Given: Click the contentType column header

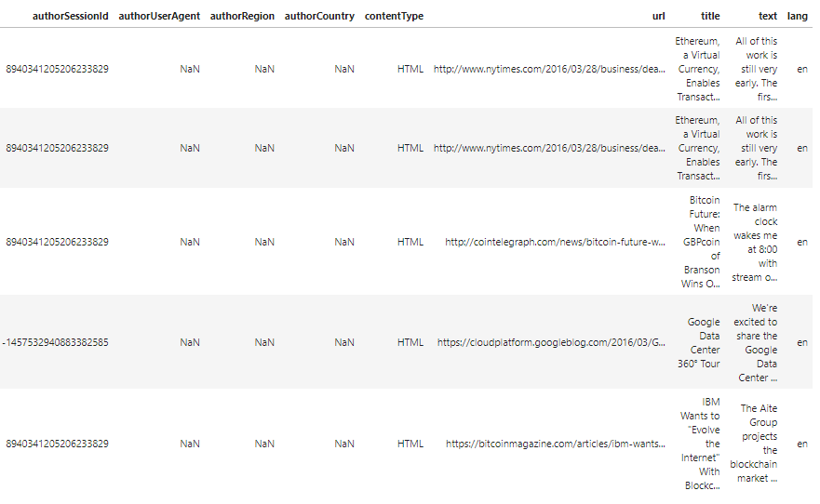Looking at the screenshot, I should point(394,16).
